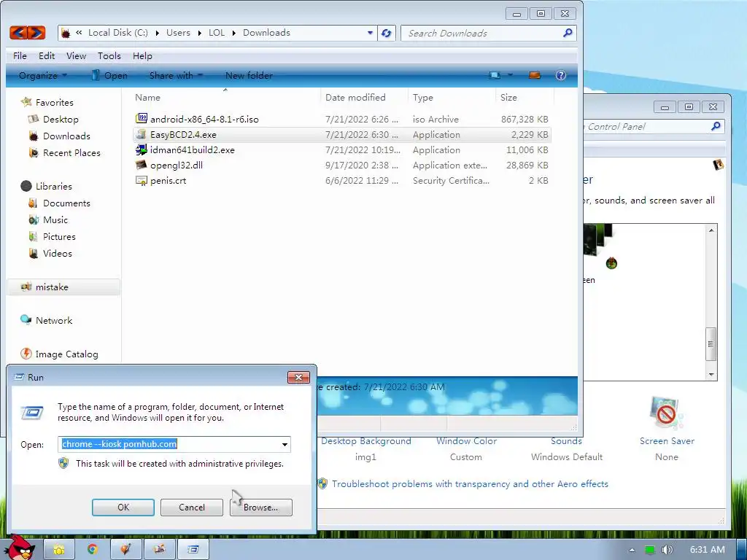Open the Edit menu
Image resolution: width=747 pixels, height=560 pixels.
47,55
